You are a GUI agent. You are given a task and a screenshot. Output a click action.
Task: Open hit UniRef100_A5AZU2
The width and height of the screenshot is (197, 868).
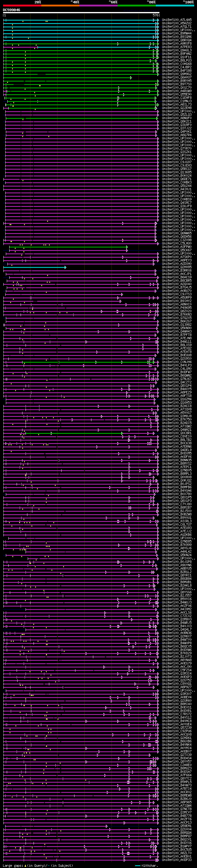click(x=176, y=23)
